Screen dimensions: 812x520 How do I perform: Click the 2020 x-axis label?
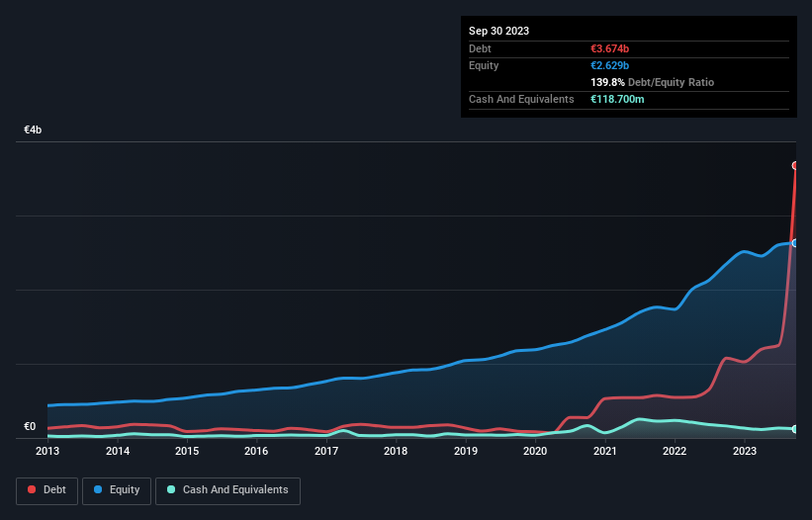[535, 451]
